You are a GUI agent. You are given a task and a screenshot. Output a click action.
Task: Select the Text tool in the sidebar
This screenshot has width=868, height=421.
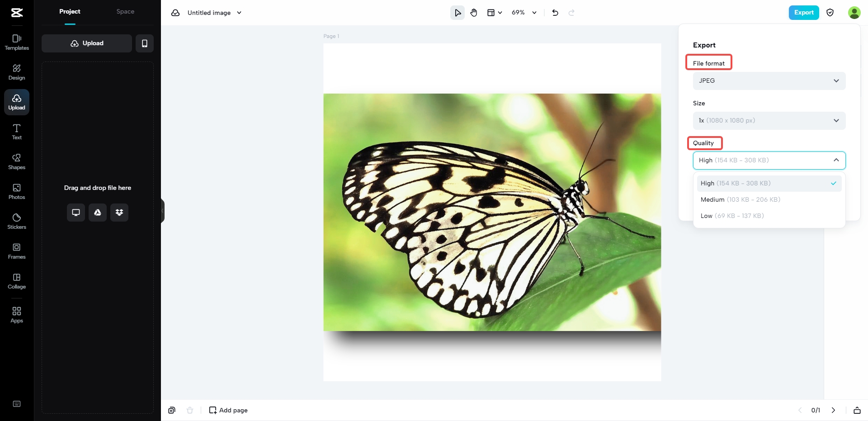click(16, 132)
